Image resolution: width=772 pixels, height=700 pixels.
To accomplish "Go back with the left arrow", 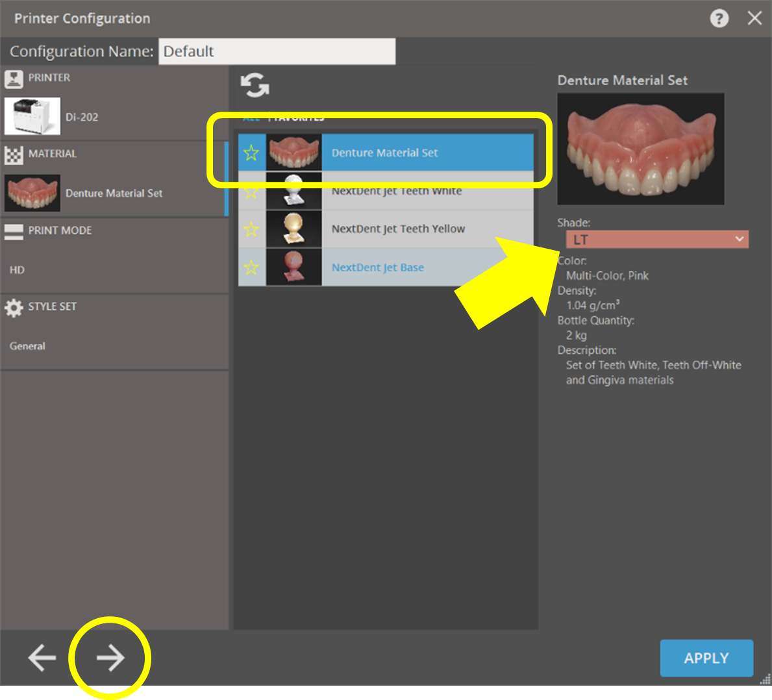I will click(42, 658).
